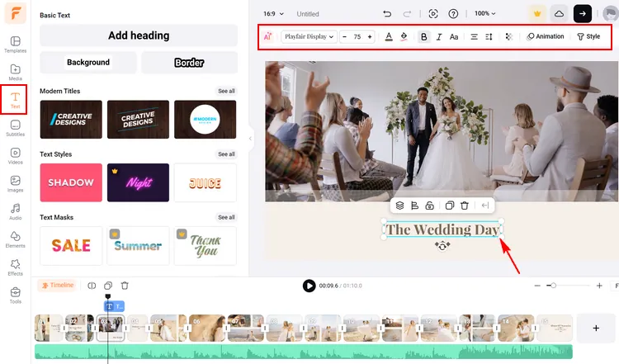
Task: See all Modern Titles
Action: pos(227,91)
